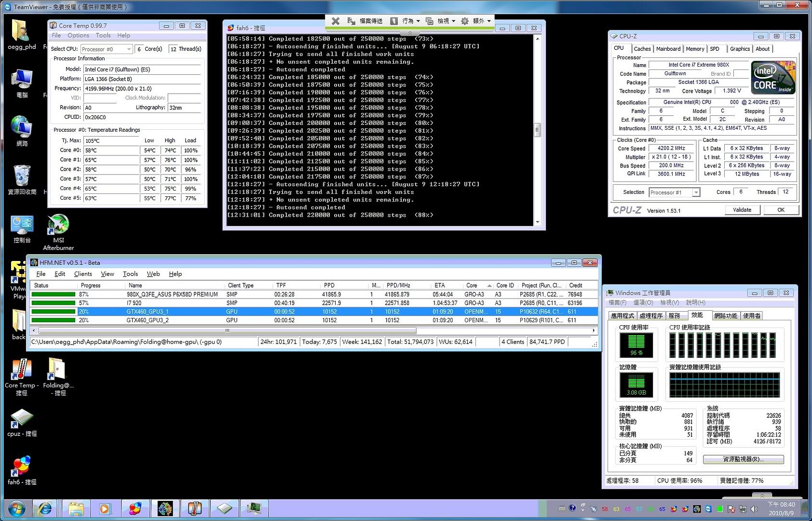Switch to the 網路功能 tab in Task Manager
The image size is (812, 521).
pyautogui.click(x=726, y=316)
